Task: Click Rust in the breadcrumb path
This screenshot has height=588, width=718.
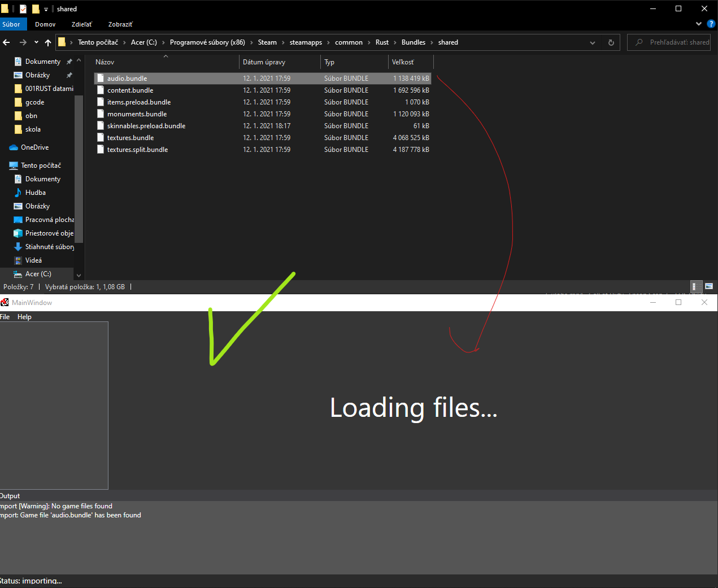Action: (x=382, y=42)
